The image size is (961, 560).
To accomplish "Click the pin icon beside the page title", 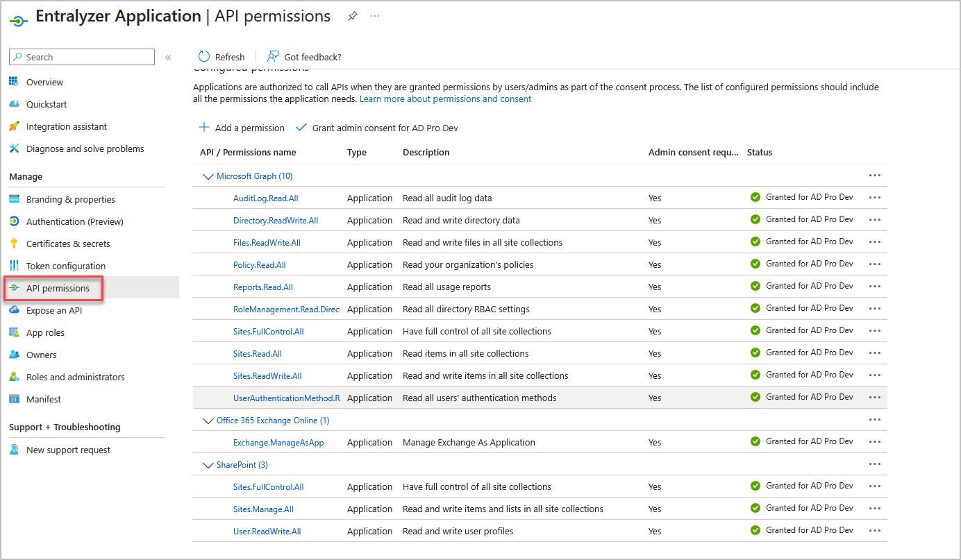I will point(352,16).
